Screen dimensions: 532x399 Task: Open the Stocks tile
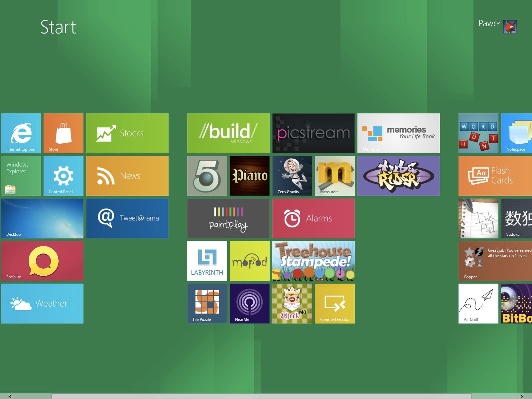coord(127,133)
